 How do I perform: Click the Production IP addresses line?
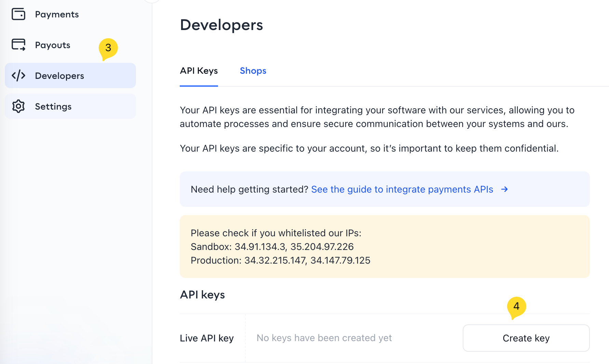click(x=280, y=260)
